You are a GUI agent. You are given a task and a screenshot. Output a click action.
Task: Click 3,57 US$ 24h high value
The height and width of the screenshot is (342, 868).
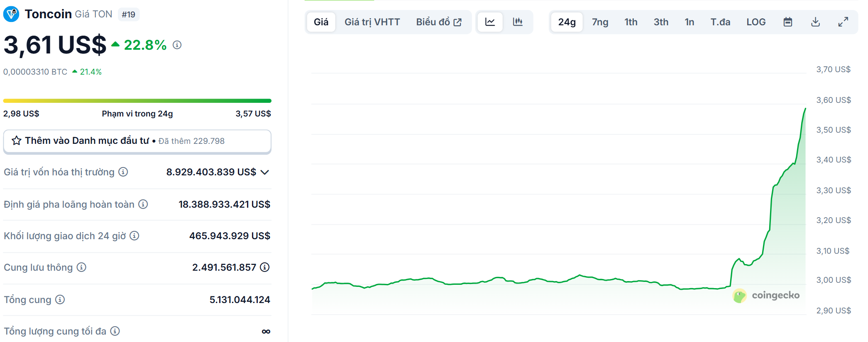point(253,114)
